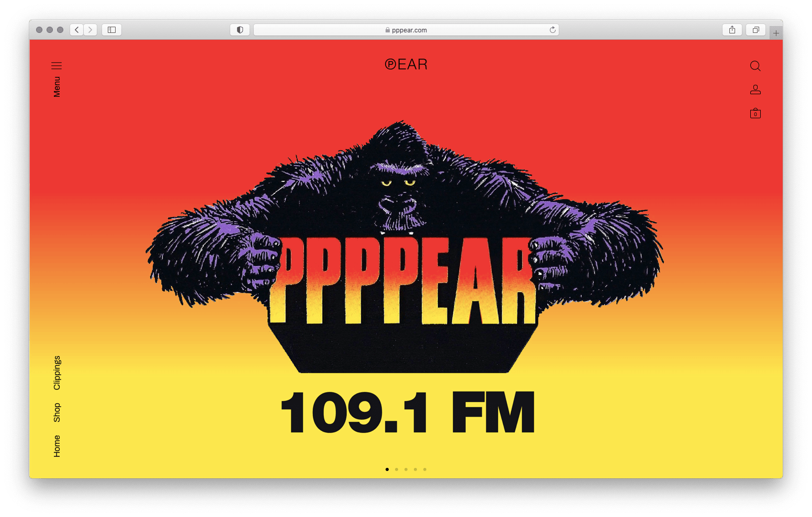Open the search icon

click(755, 66)
